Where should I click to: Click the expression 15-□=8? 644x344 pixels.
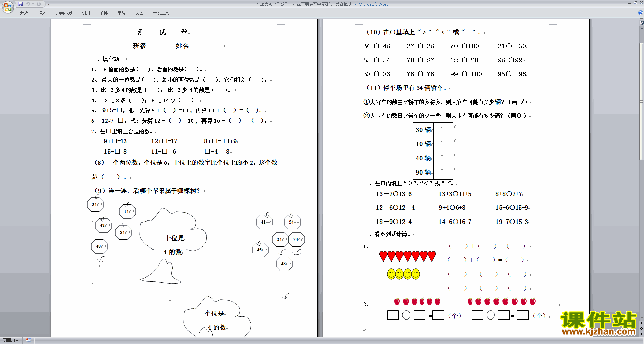(115, 152)
